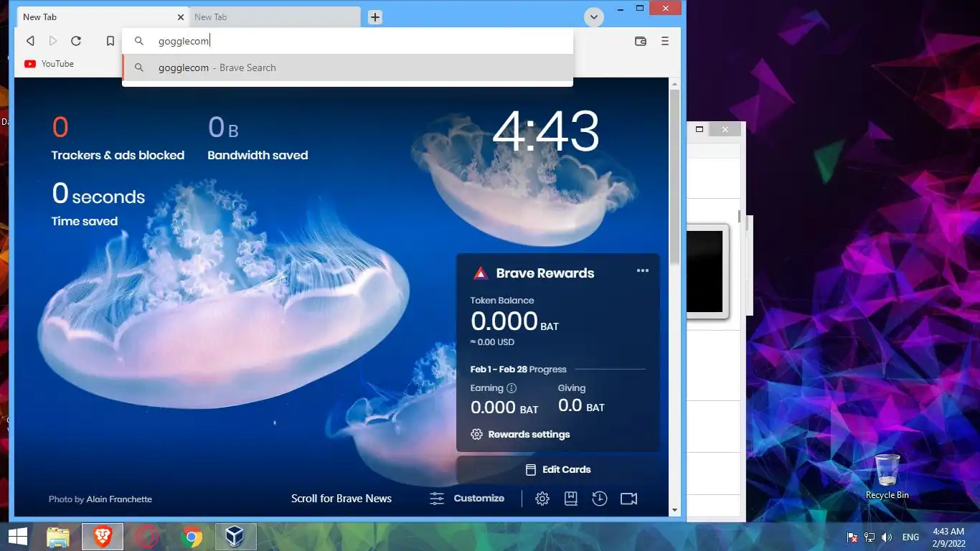Open bookmarks from the bottom bar icon
This screenshot has width=980, height=551.
(x=571, y=499)
